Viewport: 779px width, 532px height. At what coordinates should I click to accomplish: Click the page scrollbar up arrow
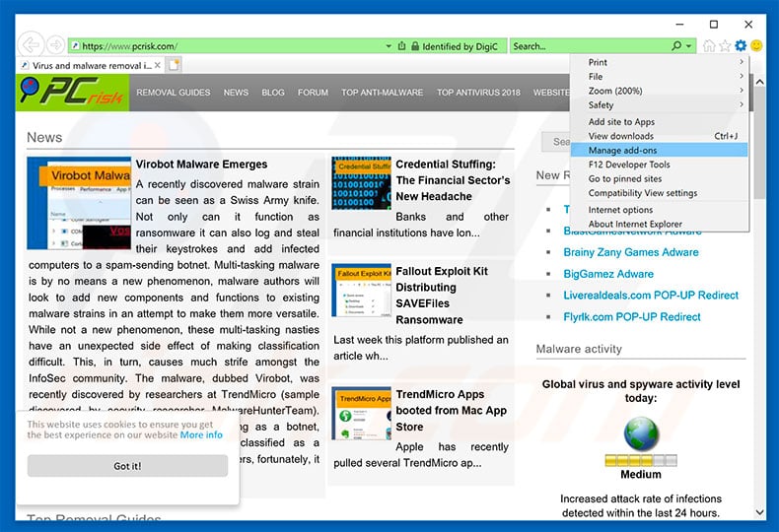pyautogui.click(x=759, y=82)
